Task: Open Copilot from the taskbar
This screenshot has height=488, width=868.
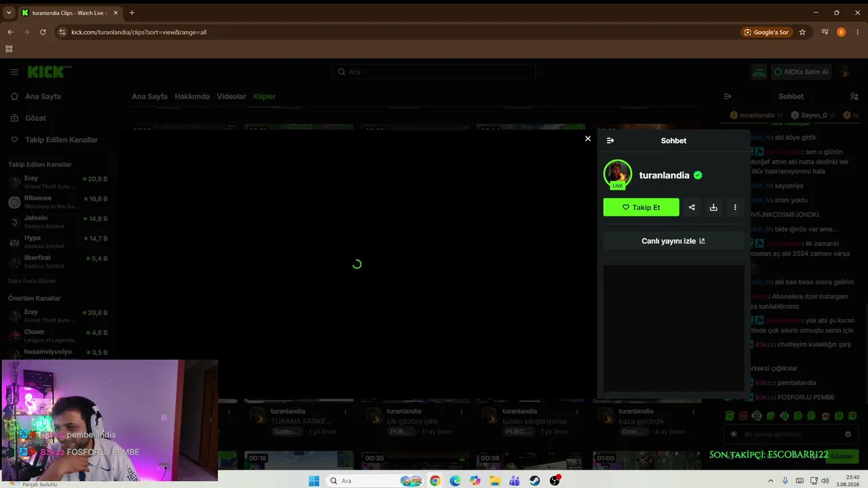Action: pyautogui.click(x=475, y=481)
